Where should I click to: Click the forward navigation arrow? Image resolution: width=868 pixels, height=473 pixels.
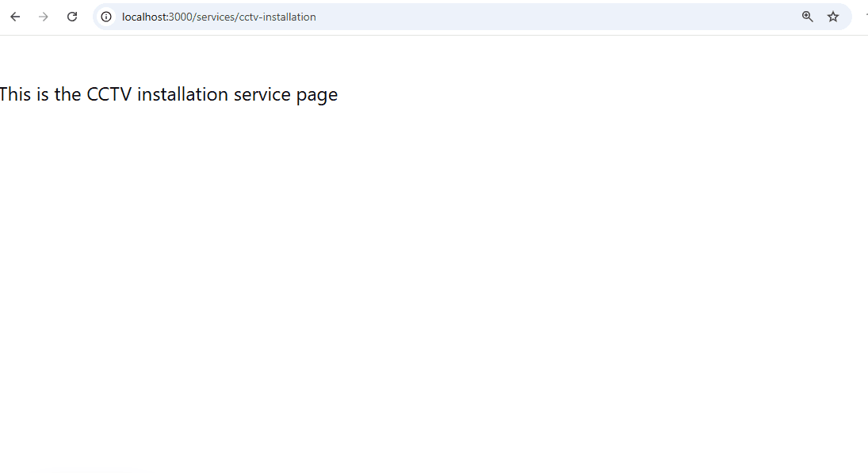(44, 16)
